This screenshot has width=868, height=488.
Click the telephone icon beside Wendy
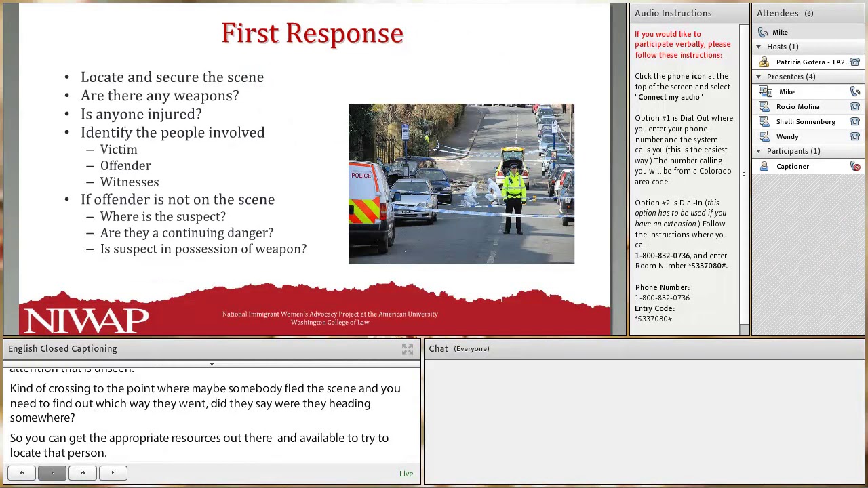855,137
